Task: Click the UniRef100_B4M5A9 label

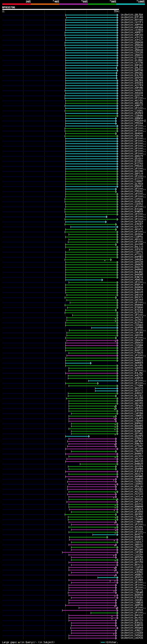Action: pyautogui.click(x=132, y=358)
